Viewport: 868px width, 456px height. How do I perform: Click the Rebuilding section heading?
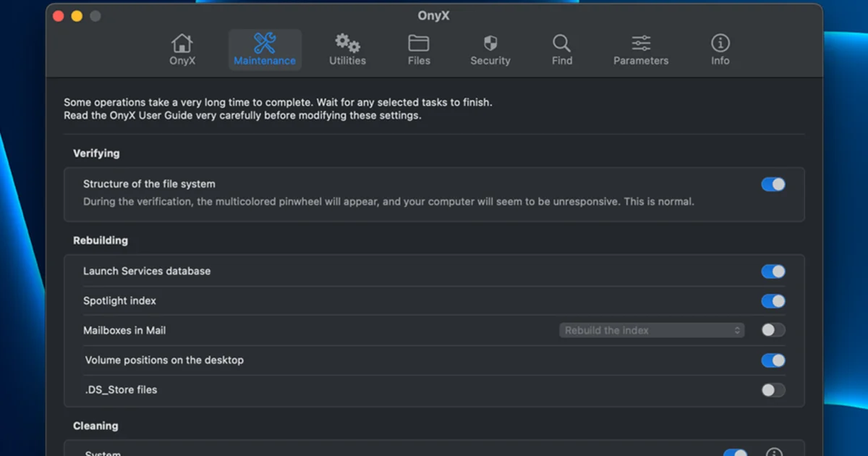coord(101,240)
